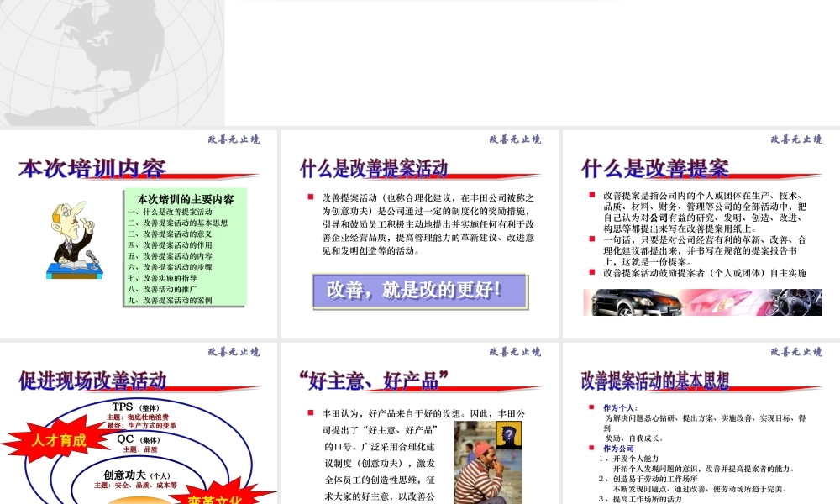
Task: Open the slide titled 什么是改善提案
Action: [x=701, y=234]
